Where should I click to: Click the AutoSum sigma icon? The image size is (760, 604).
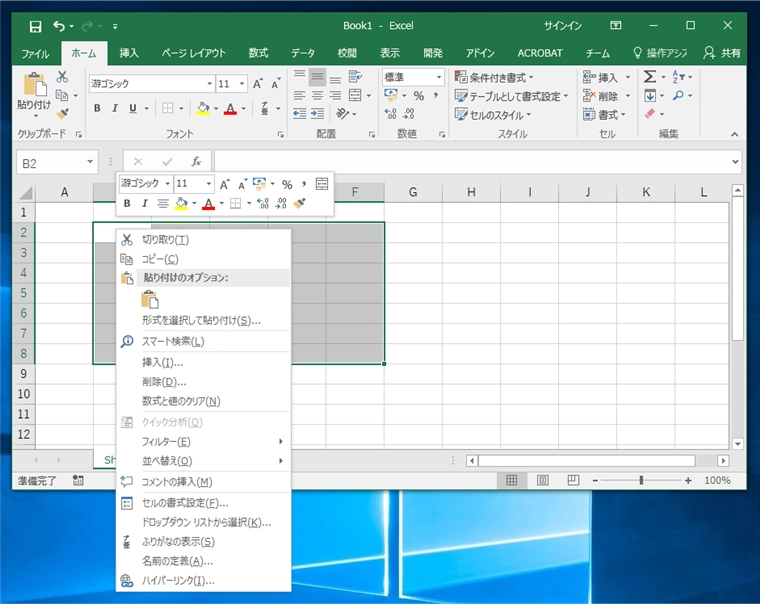[x=649, y=77]
